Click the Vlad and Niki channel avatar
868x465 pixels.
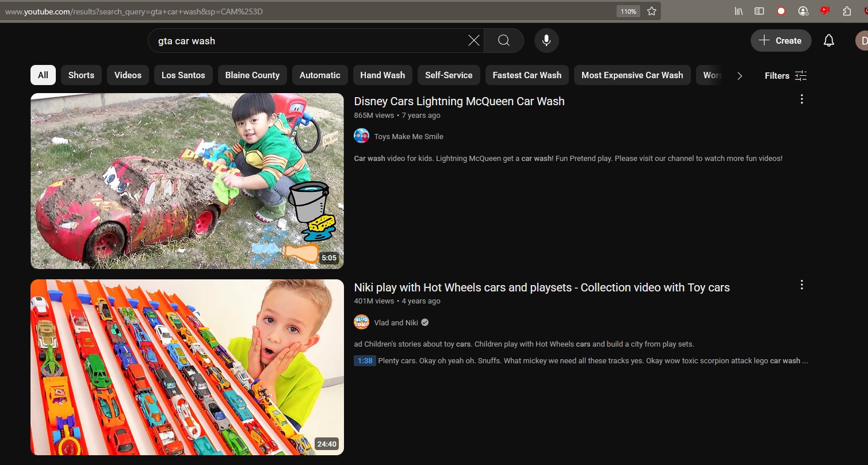(361, 322)
